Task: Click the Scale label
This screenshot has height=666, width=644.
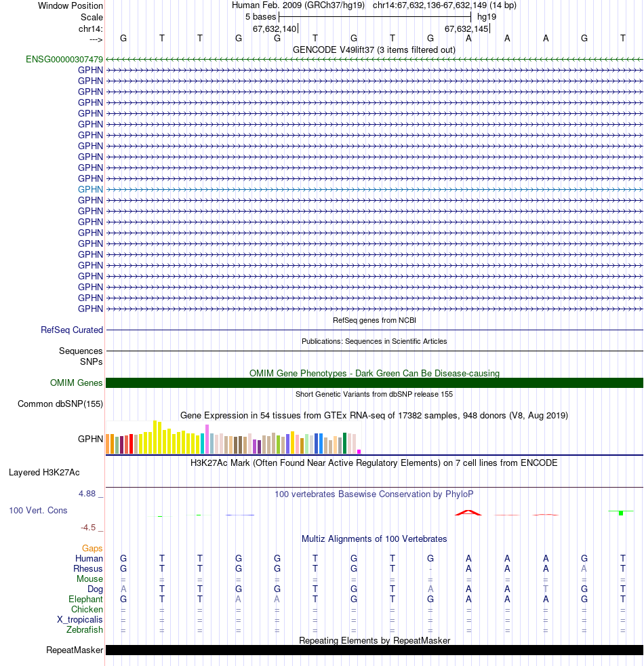Action: click(92, 18)
